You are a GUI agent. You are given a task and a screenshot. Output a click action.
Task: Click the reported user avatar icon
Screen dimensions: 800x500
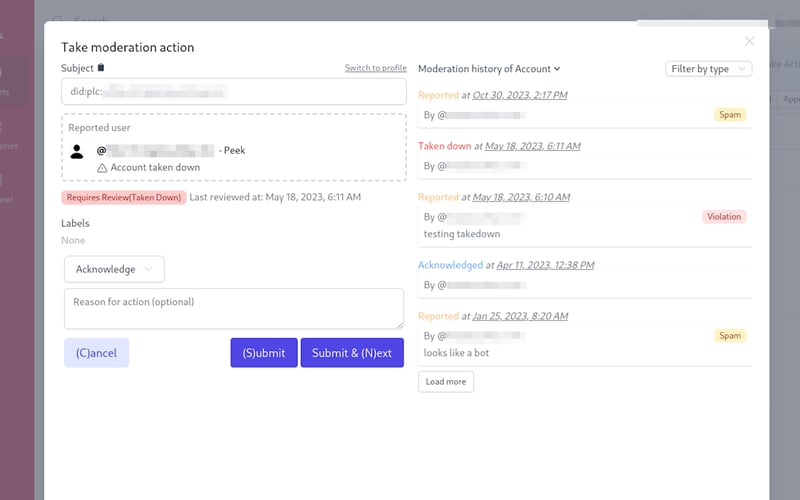(x=77, y=152)
